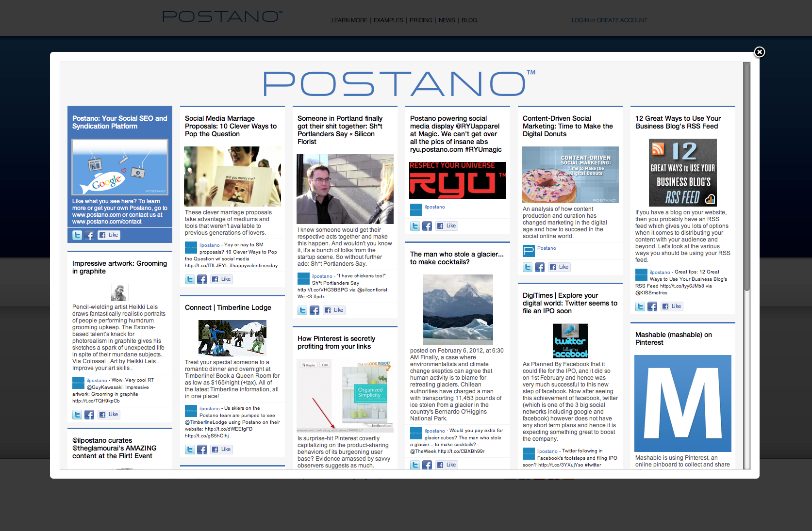Click cat marriage proposal photo
812x531 pixels.
(232, 177)
